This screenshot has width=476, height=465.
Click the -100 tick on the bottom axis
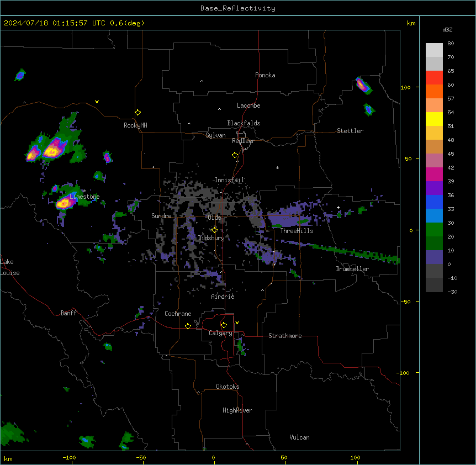pyautogui.click(x=69, y=457)
